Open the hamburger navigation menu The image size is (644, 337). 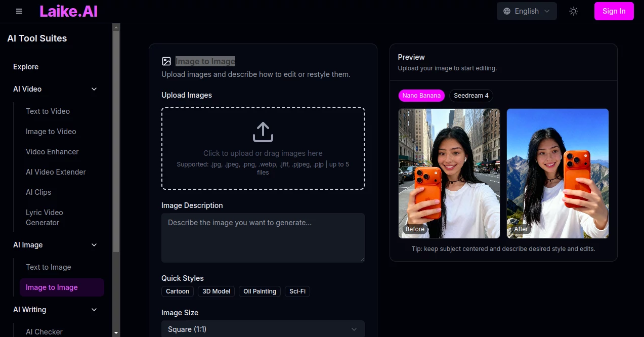click(19, 11)
